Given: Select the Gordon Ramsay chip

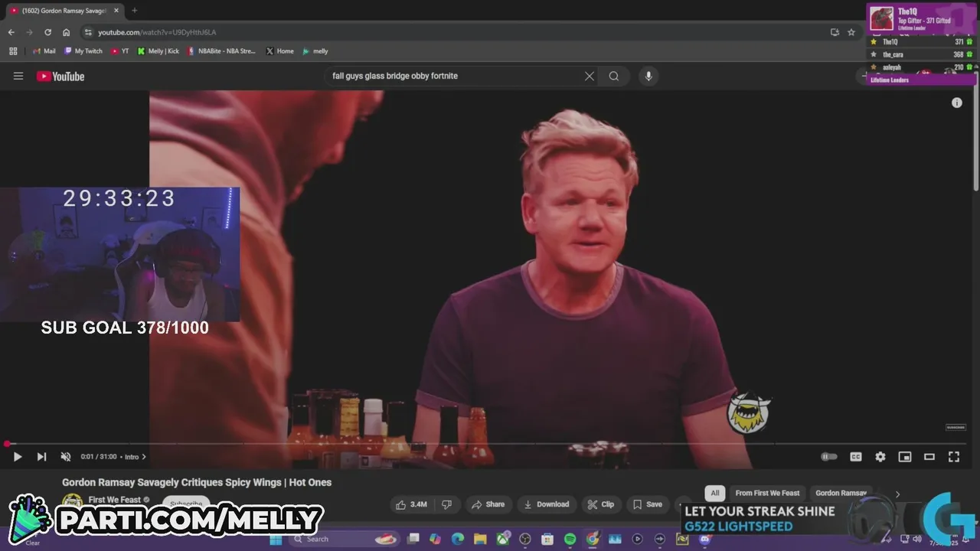Looking at the screenshot, I should pos(841,494).
